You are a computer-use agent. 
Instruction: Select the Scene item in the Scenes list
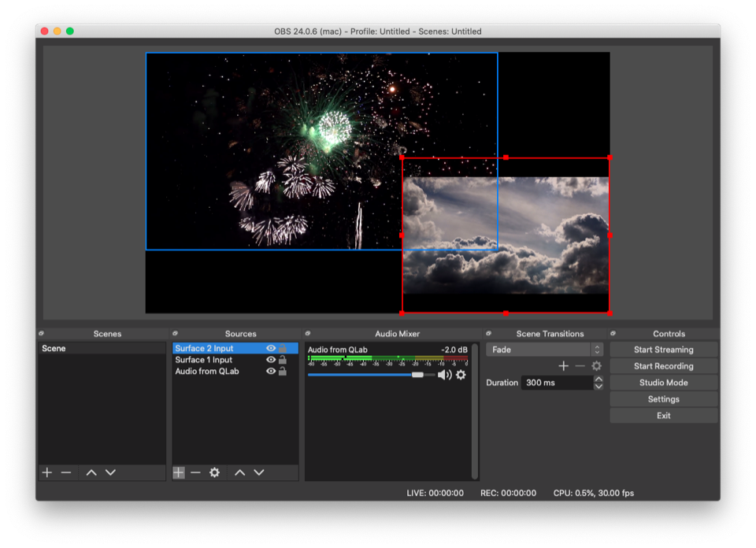point(54,348)
